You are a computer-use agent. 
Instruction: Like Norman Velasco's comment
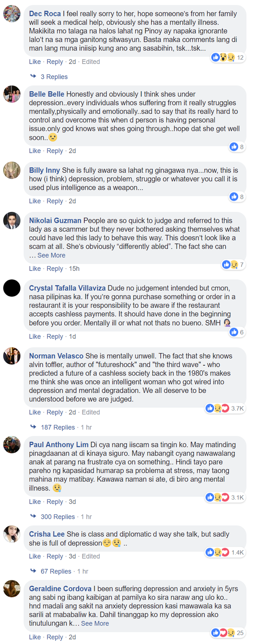point(35,412)
